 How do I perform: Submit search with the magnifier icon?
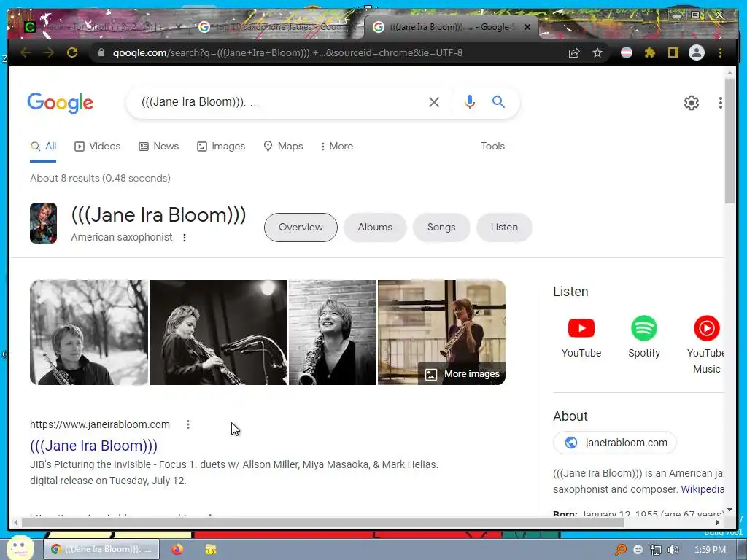point(498,102)
